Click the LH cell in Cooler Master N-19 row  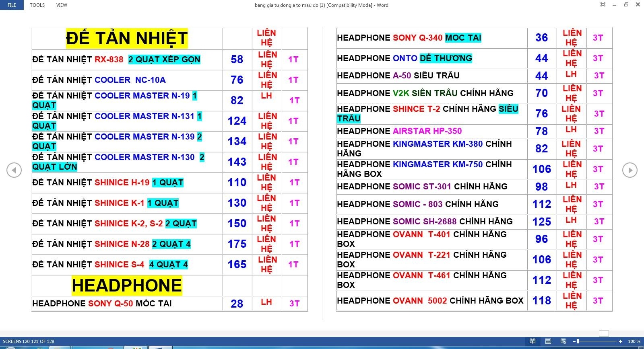coord(266,96)
